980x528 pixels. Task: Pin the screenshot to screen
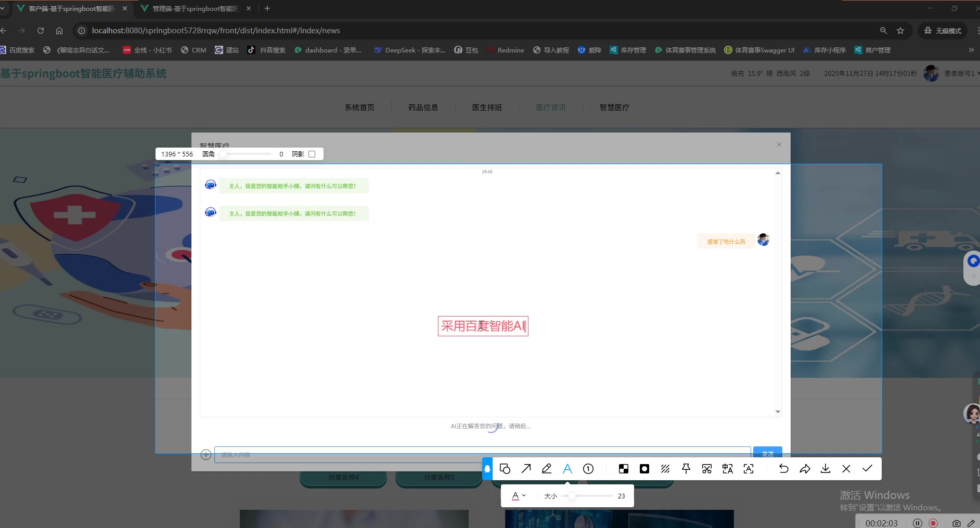[686, 469]
